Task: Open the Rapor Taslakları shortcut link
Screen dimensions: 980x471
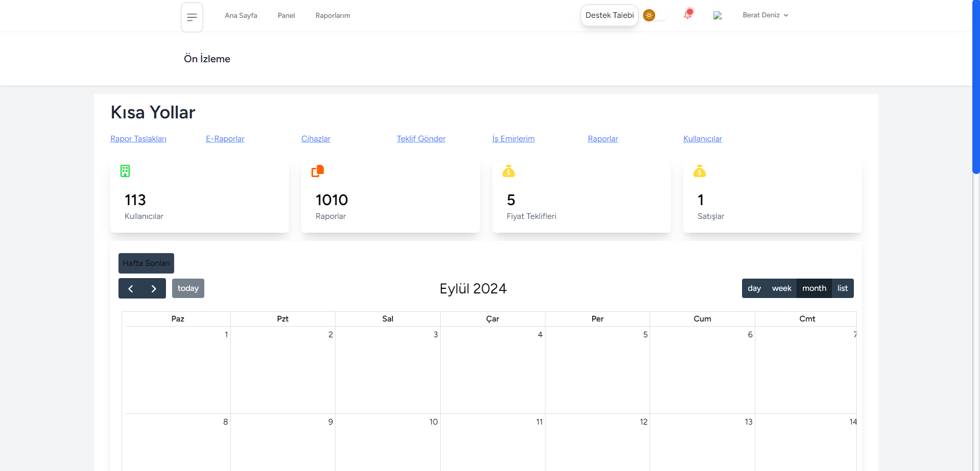Action: [138, 139]
